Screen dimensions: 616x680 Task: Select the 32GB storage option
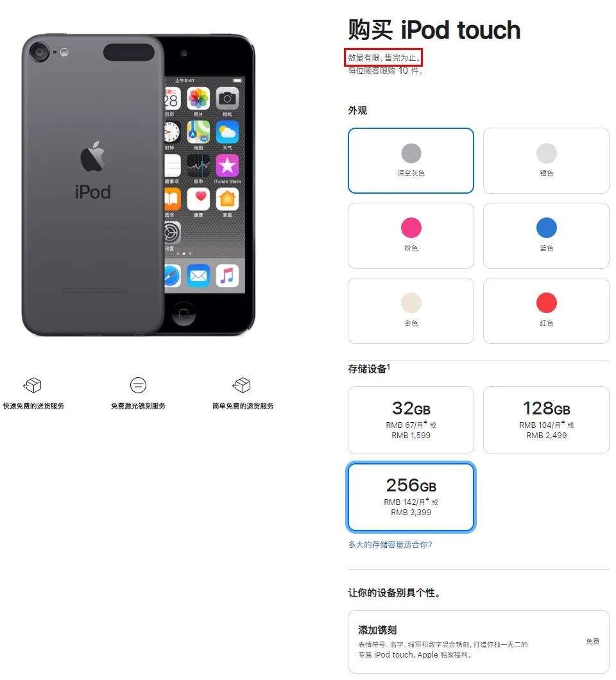point(411,420)
